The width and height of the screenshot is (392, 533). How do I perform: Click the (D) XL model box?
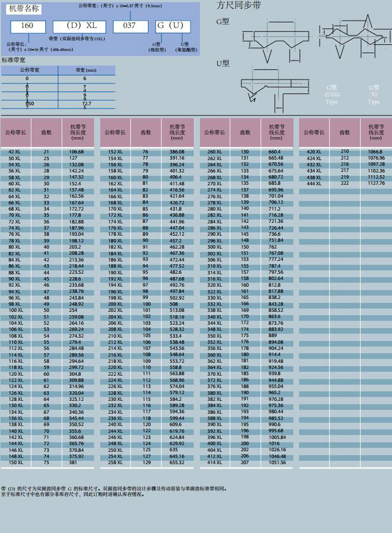point(82,26)
